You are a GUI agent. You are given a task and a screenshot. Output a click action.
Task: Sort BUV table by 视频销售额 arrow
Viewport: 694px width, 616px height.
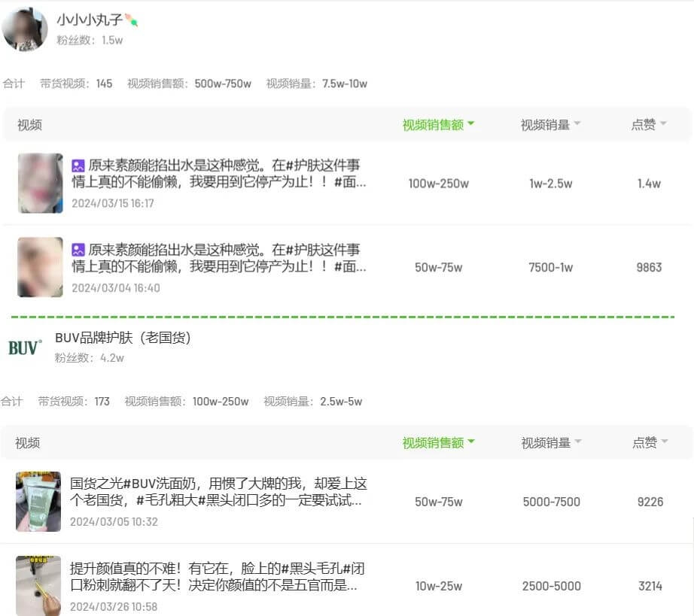[x=471, y=442]
